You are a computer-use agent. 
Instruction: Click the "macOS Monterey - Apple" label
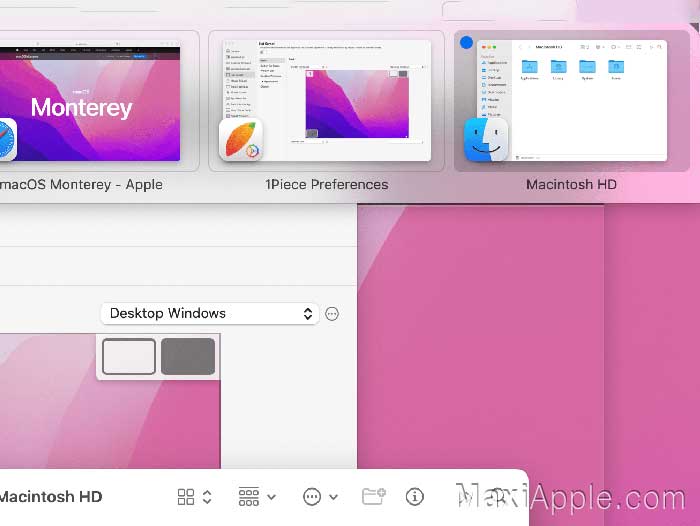pos(81,184)
